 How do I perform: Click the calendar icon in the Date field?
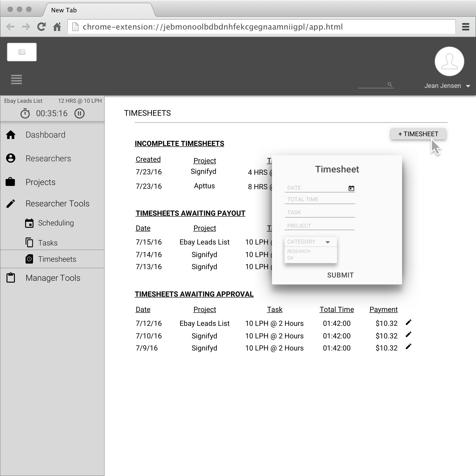click(351, 188)
